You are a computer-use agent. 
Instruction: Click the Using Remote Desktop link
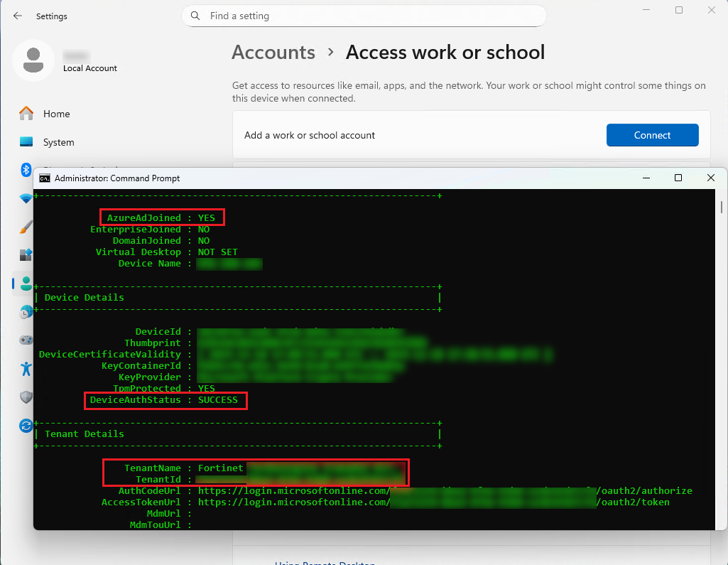(325, 562)
